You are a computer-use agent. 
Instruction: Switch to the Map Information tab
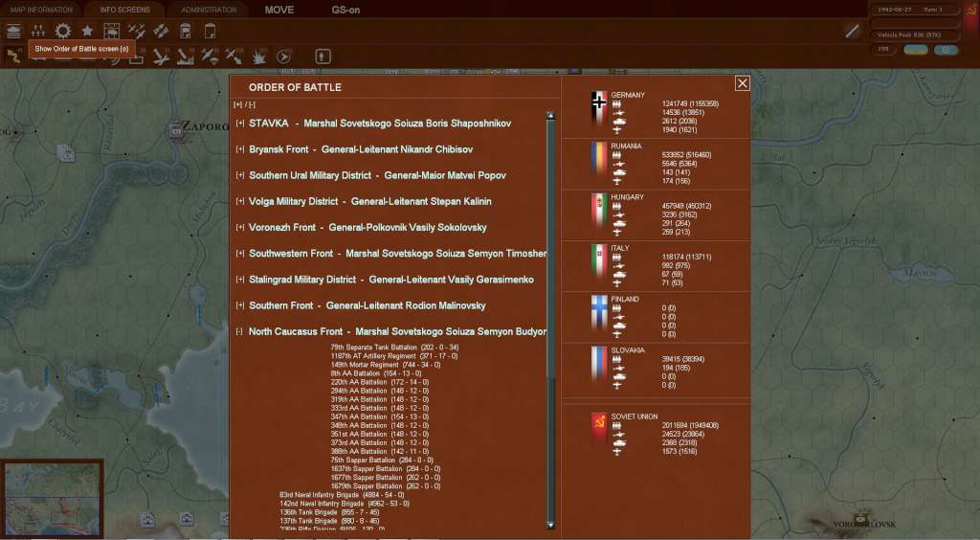(x=41, y=10)
